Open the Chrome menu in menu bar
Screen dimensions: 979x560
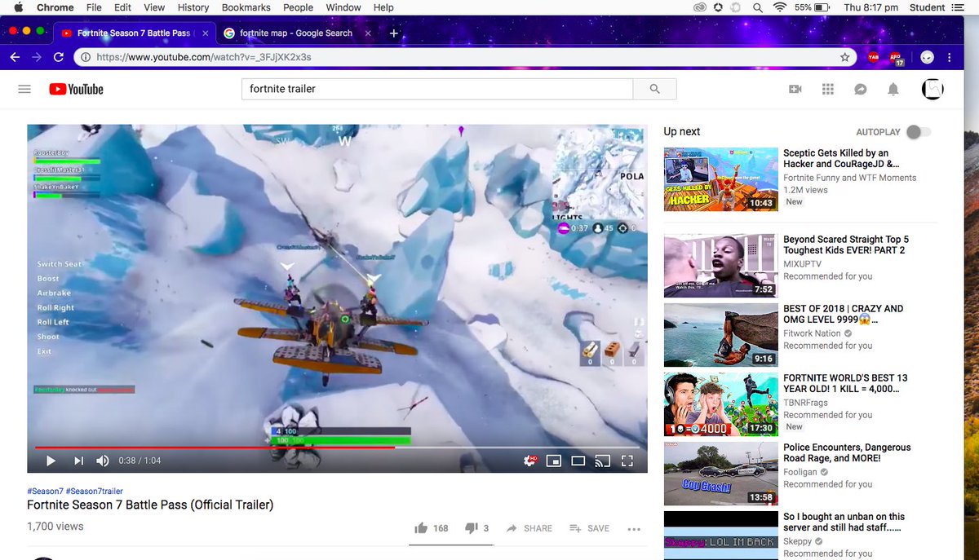[55, 7]
